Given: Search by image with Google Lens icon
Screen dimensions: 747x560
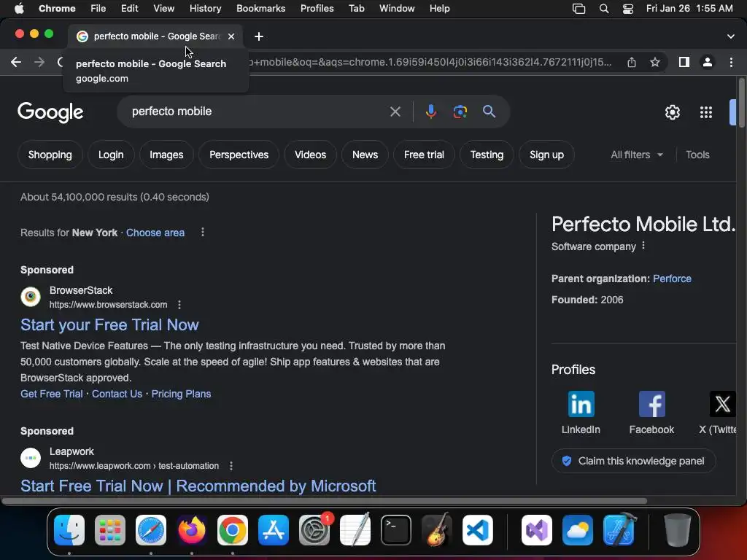Looking at the screenshot, I should click(460, 112).
